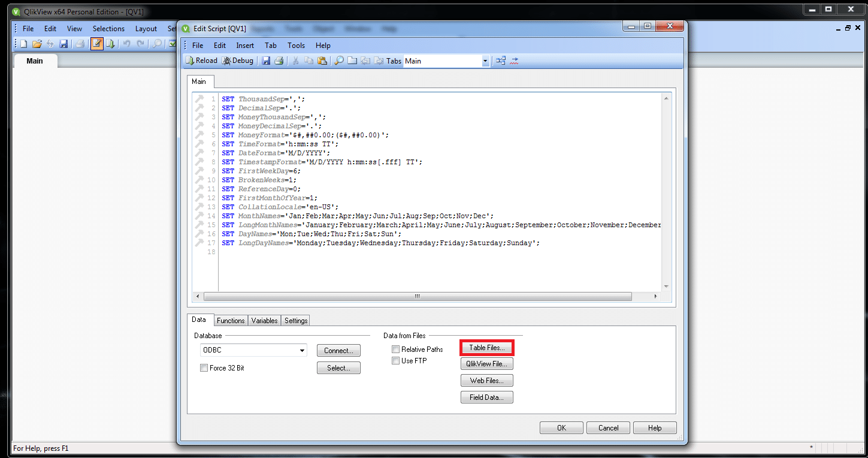Open Edit menu in Edit Script dialog
The height and width of the screenshot is (458, 868).
pos(220,45)
